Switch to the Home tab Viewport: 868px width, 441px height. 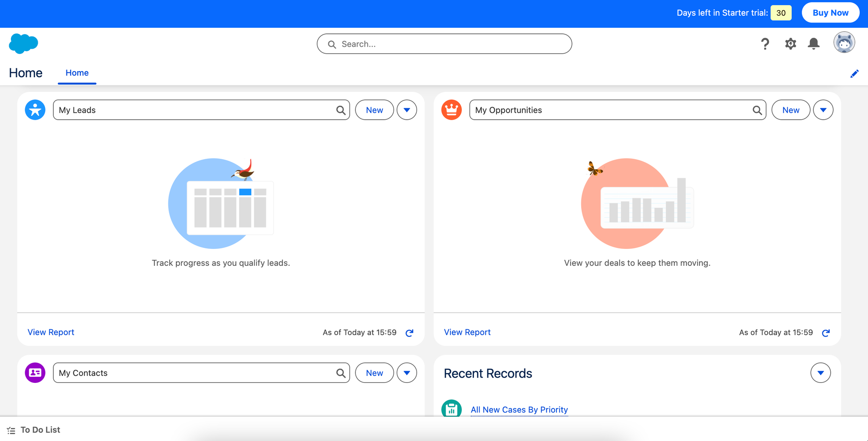[77, 72]
